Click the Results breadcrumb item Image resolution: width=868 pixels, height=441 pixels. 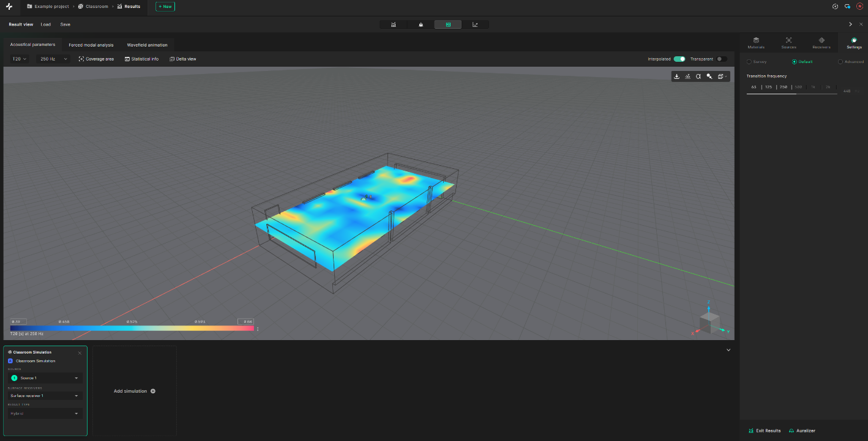tap(129, 6)
